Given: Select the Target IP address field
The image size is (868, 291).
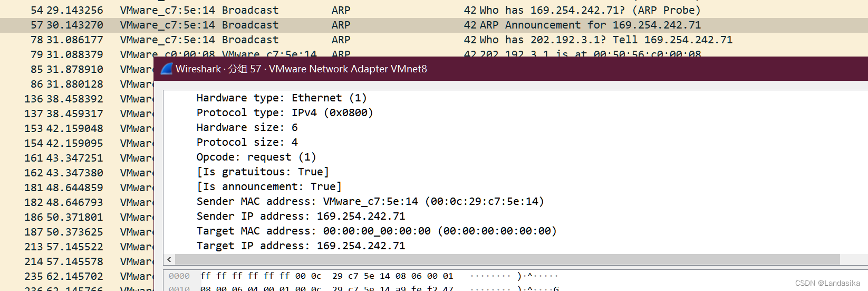Looking at the screenshot, I should (x=301, y=246).
